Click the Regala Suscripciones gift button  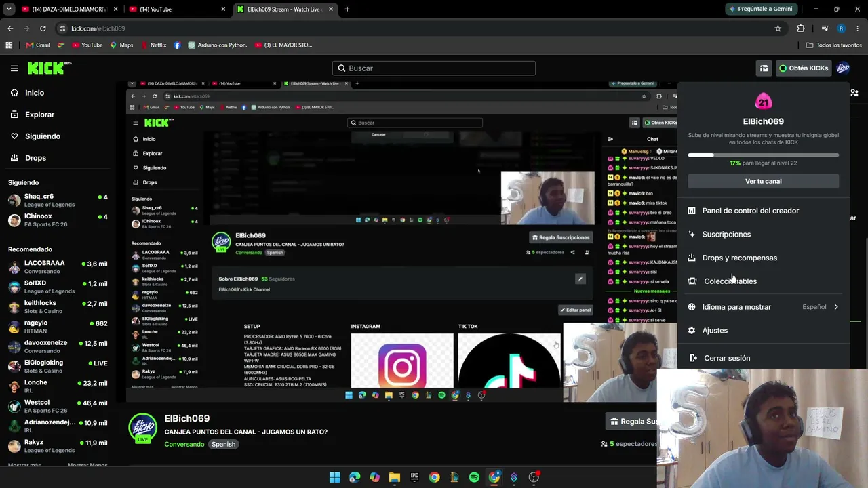pyautogui.click(x=631, y=421)
